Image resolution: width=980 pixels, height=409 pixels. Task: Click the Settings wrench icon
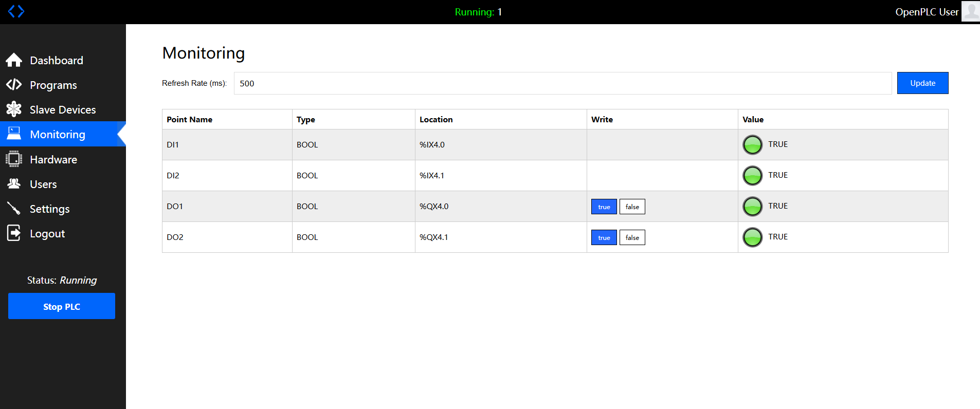14,209
